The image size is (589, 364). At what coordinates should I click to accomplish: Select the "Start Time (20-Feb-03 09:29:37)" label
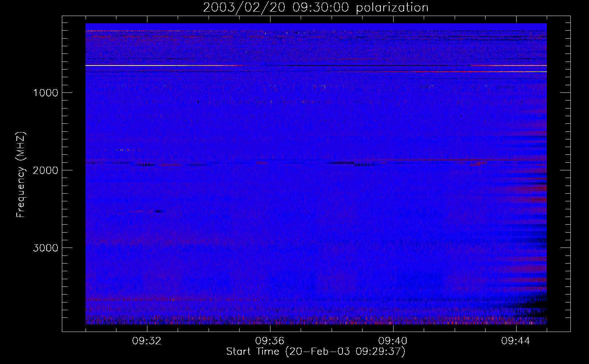tap(316, 352)
